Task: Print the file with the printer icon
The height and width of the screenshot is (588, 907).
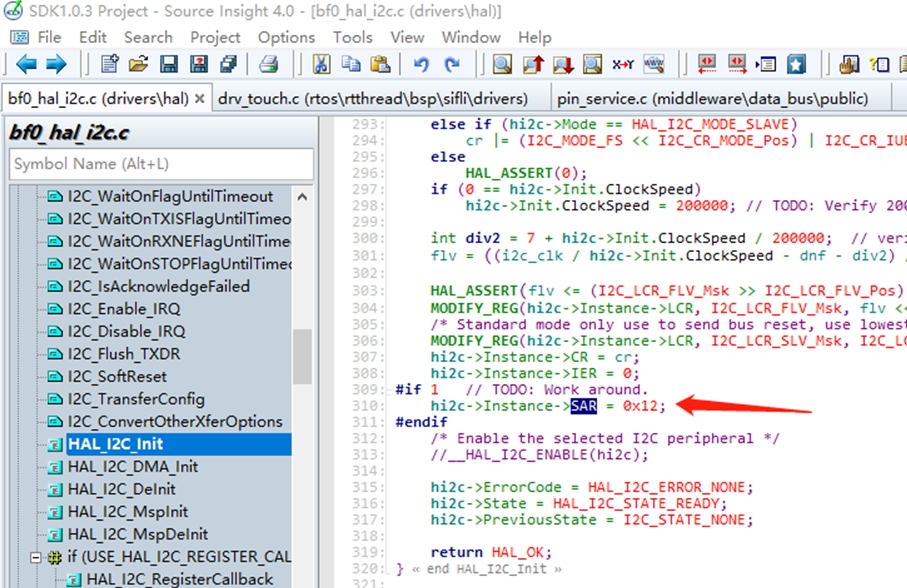Action: tap(268, 64)
